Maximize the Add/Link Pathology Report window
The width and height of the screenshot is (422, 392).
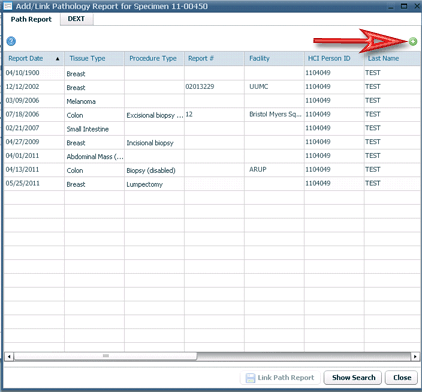click(x=404, y=6)
